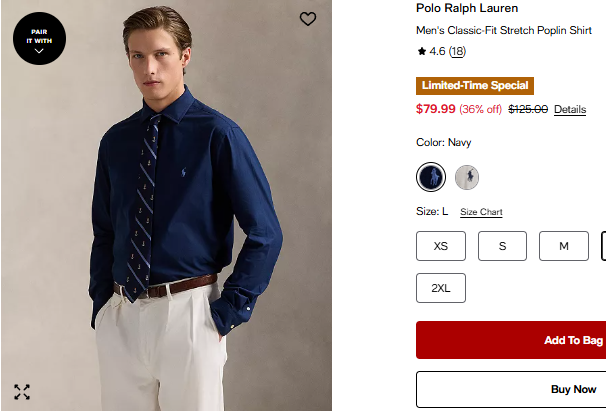View price Details link
The image size is (606, 411).
click(x=570, y=109)
